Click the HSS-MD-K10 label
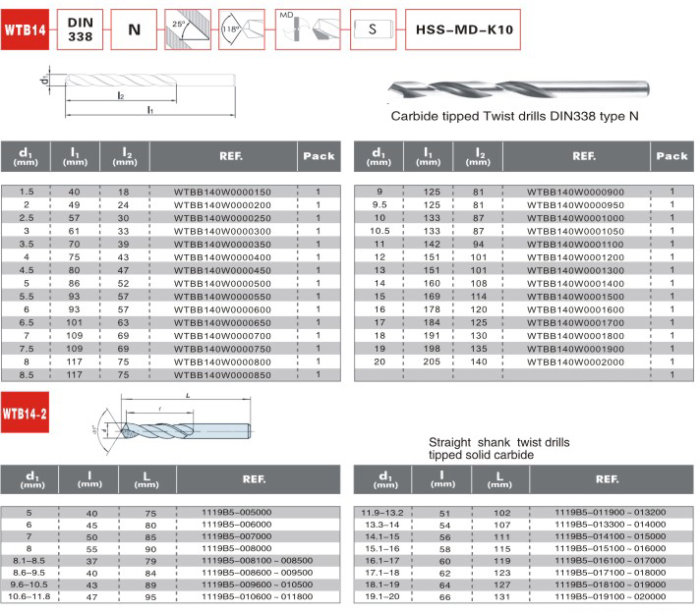This screenshot has height=612, width=700. tap(460, 29)
